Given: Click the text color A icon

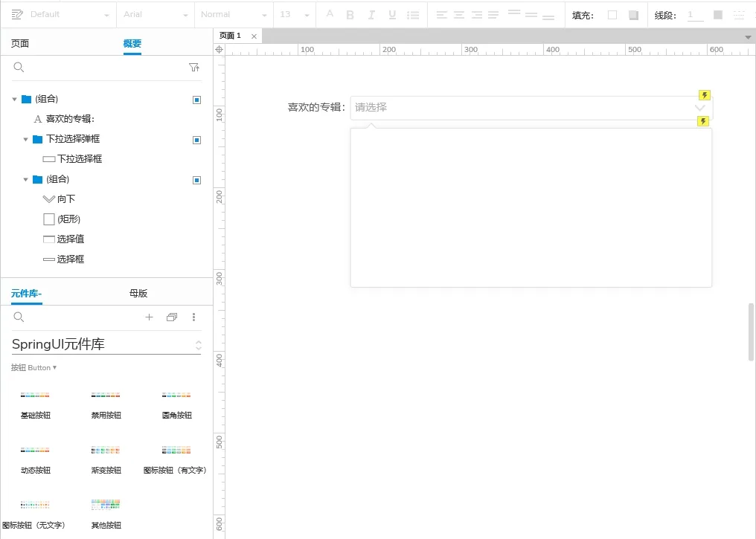Looking at the screenshot, I should click(x=330, y=14).
